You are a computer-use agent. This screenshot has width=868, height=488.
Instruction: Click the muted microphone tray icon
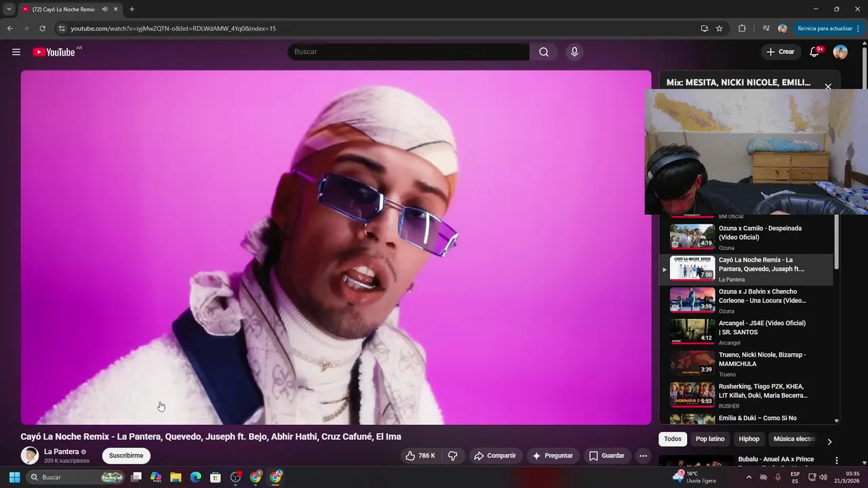click(x=778, y=477)
